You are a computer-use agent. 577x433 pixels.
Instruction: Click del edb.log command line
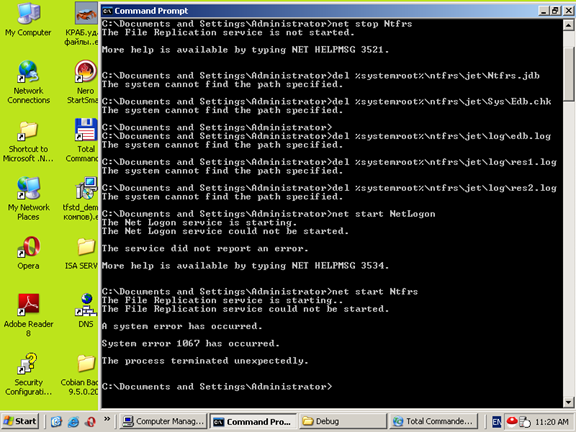[x=326, y=136]
